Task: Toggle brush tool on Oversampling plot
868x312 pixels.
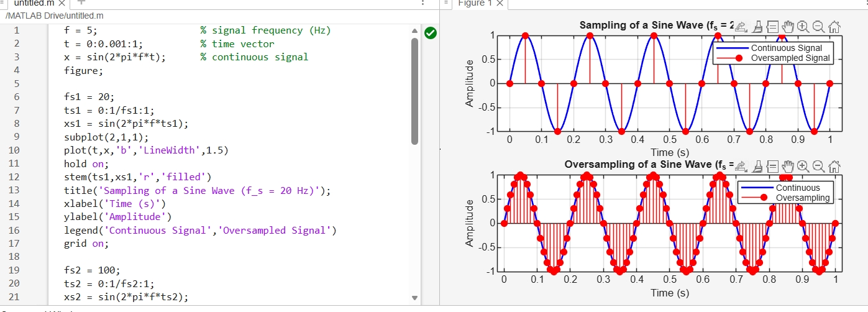Action: 757,166
